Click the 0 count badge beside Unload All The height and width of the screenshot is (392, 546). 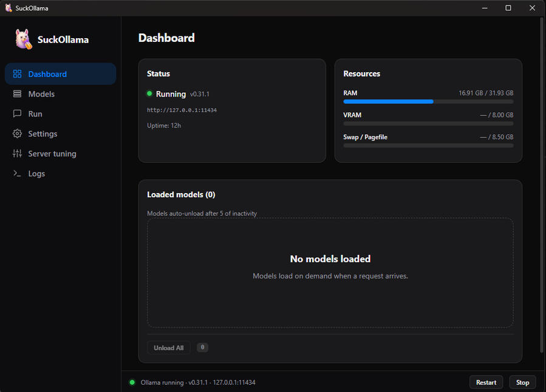pos(202,347)
